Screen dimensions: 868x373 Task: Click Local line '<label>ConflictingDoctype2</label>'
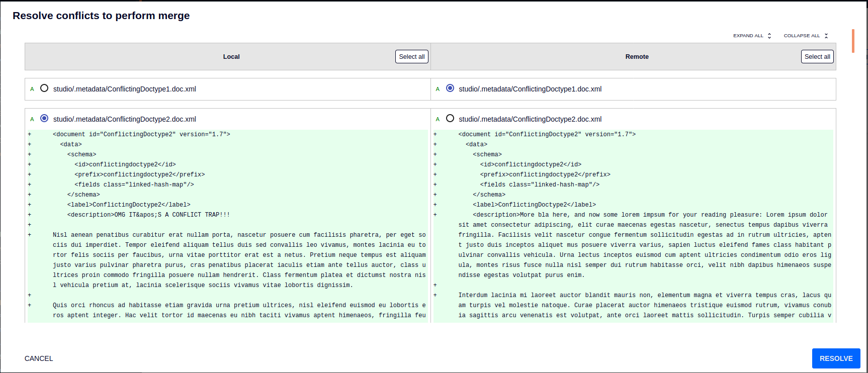pyautogui.click(x=129, y=205)
